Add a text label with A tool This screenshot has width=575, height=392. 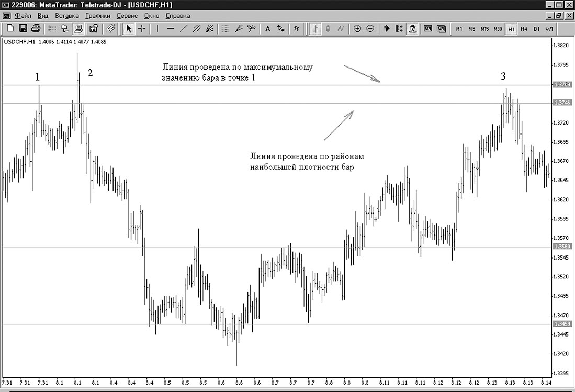click(x=268, y=28)
